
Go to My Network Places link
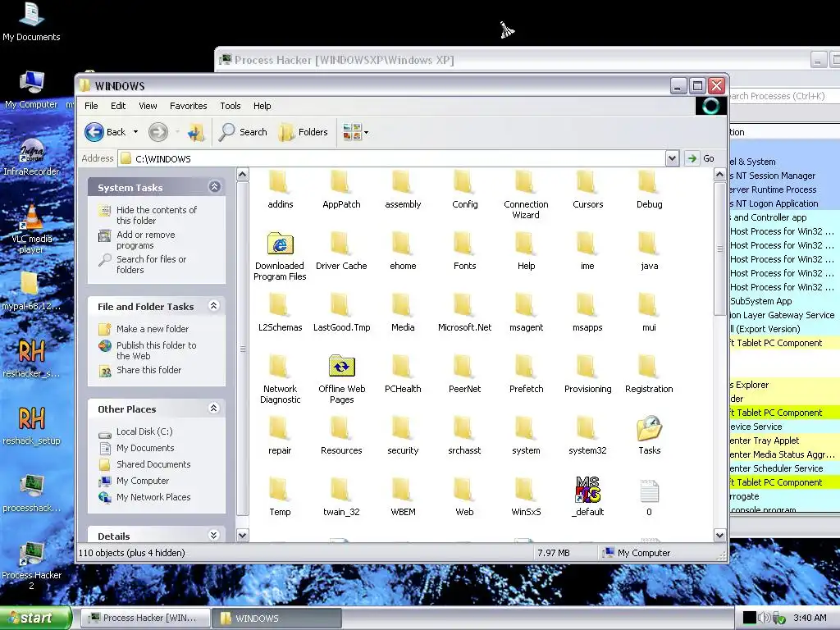click(x=153, y=498)
